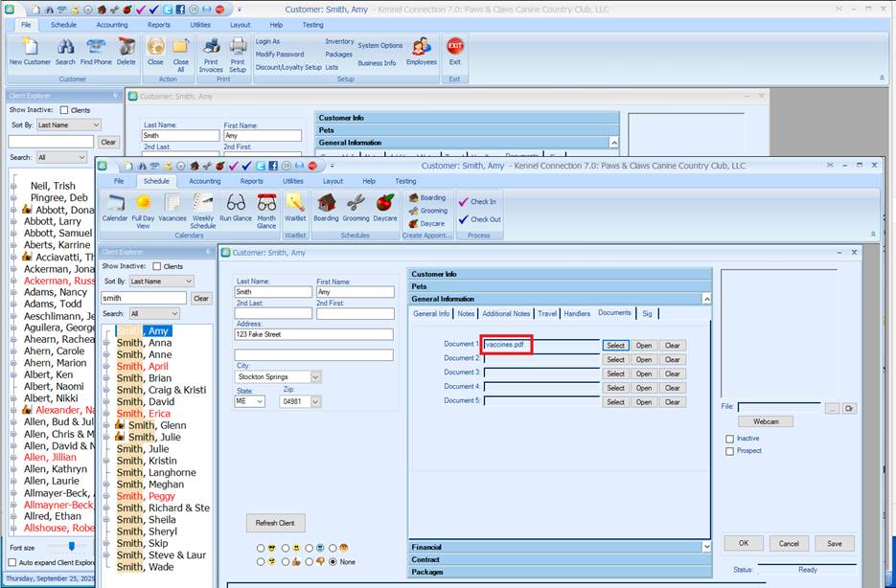Open the Accounting ribbon tab
This screenshot has height=588, width=896.
click(204, 180)
